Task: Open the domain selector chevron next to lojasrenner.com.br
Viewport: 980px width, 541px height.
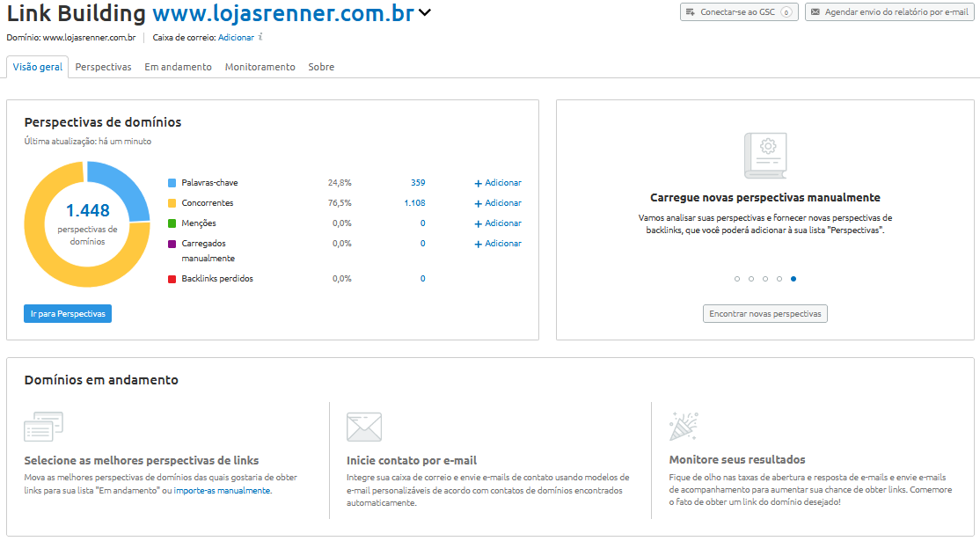Action: (x=425, y=14)
